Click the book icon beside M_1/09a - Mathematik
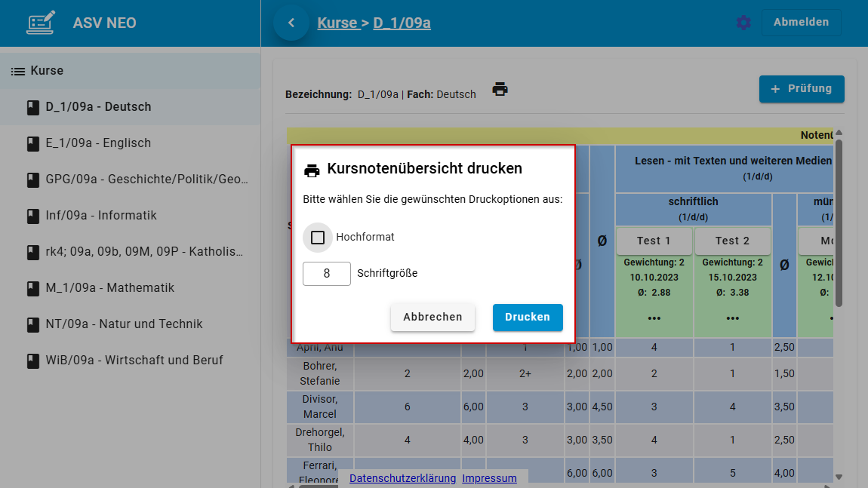Screen dimensions: 868x488 click(32, 287)
